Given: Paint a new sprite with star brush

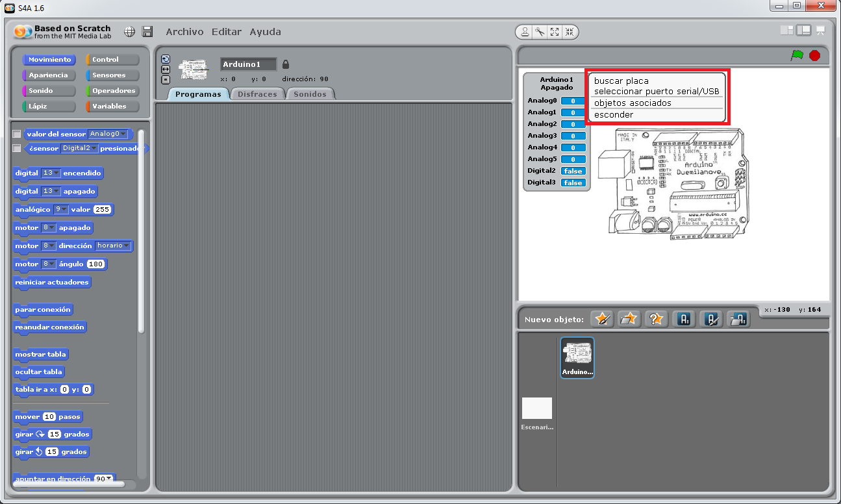Looking at the screenshot, I should click(x=602, y=319).
